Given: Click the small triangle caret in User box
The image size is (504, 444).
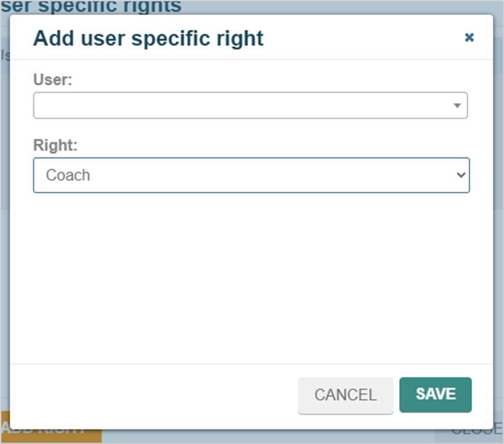Looking at the screenshot, I should point(457,106).
